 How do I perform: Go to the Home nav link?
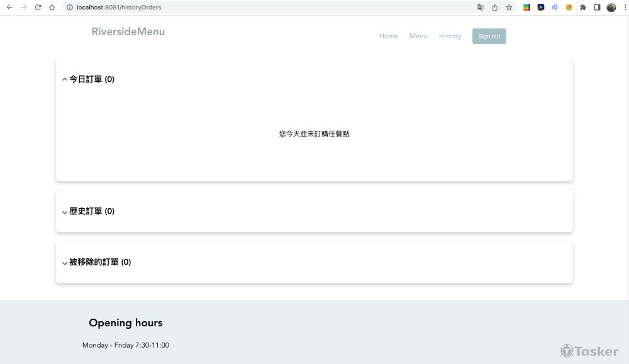click(x=388, y=36)
